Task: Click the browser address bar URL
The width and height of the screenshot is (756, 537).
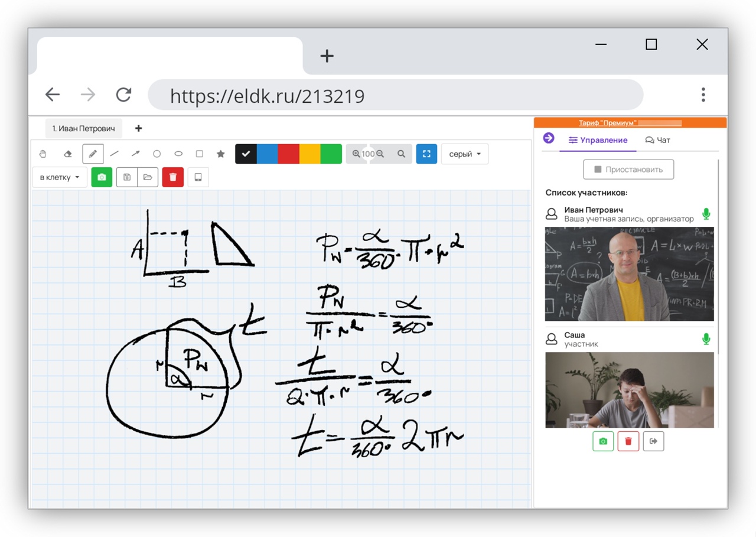Action: tap(395, 95)
